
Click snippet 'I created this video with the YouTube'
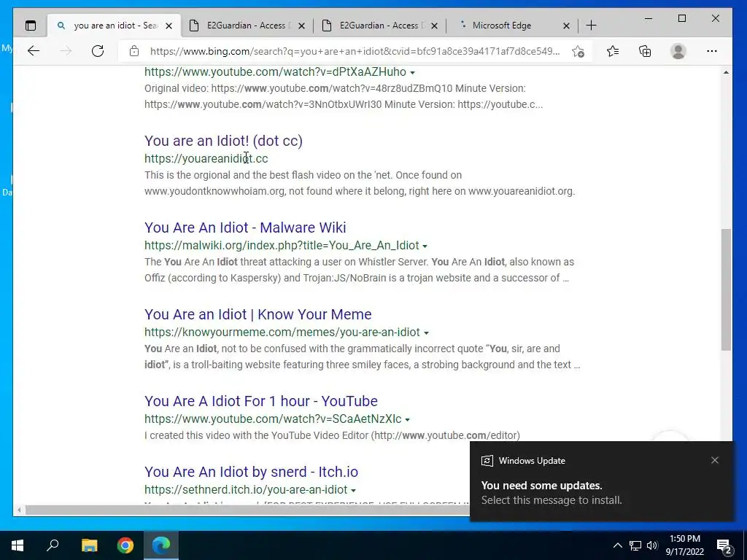(x=332, y=435)
